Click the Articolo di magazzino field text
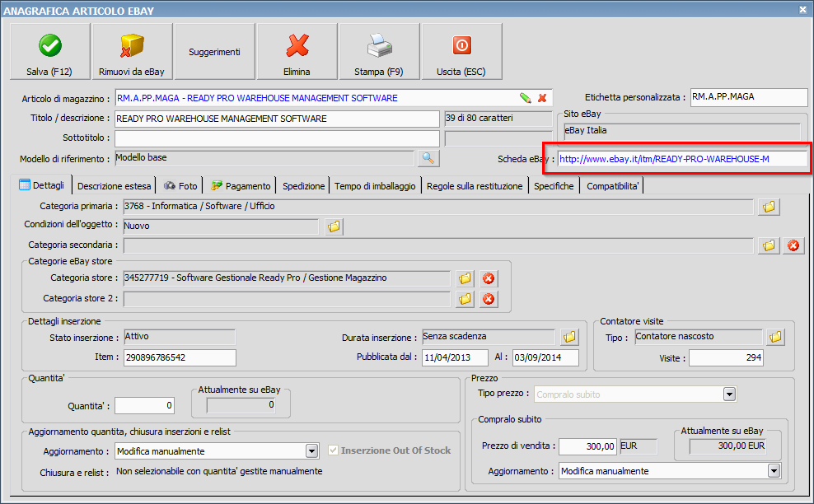This screenshot has width=814, height=504. (x=257, y=98)
